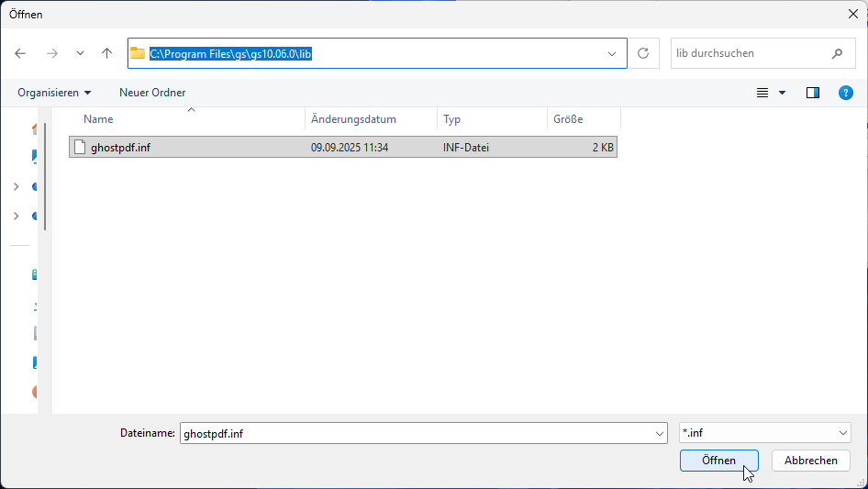This screenshot has width=868, height=489.
Task: Click the INF-Datei type cell
Action: click(465, 148)
